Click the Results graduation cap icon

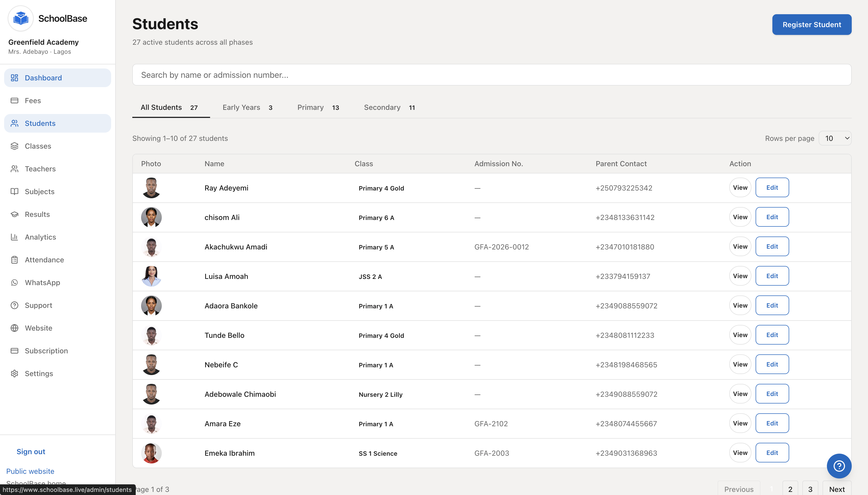coord(14,215)
